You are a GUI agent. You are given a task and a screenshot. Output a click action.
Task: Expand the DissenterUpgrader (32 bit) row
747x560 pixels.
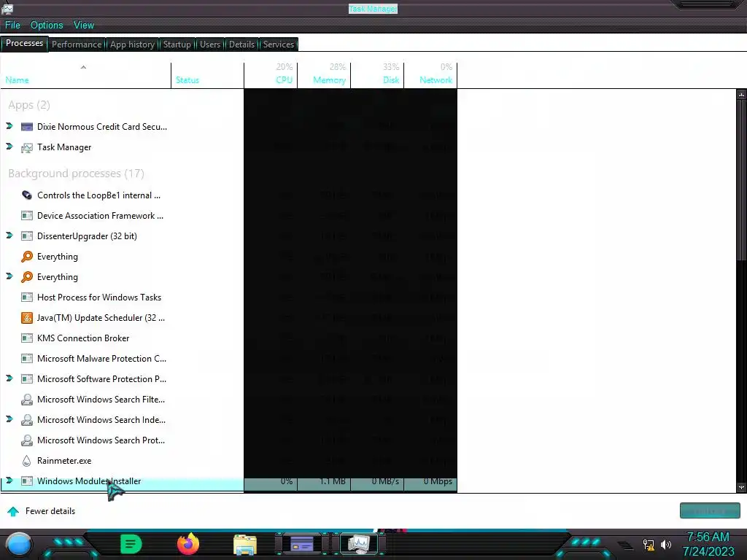coord(9,236)
